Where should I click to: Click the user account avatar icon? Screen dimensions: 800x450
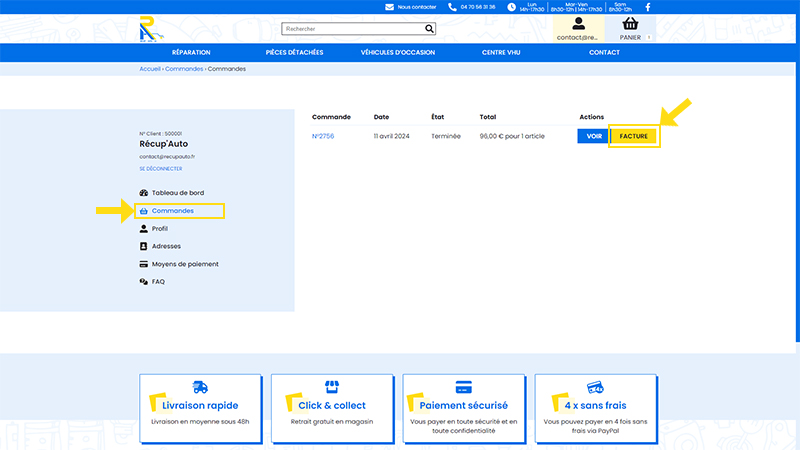tap(578, 23)
